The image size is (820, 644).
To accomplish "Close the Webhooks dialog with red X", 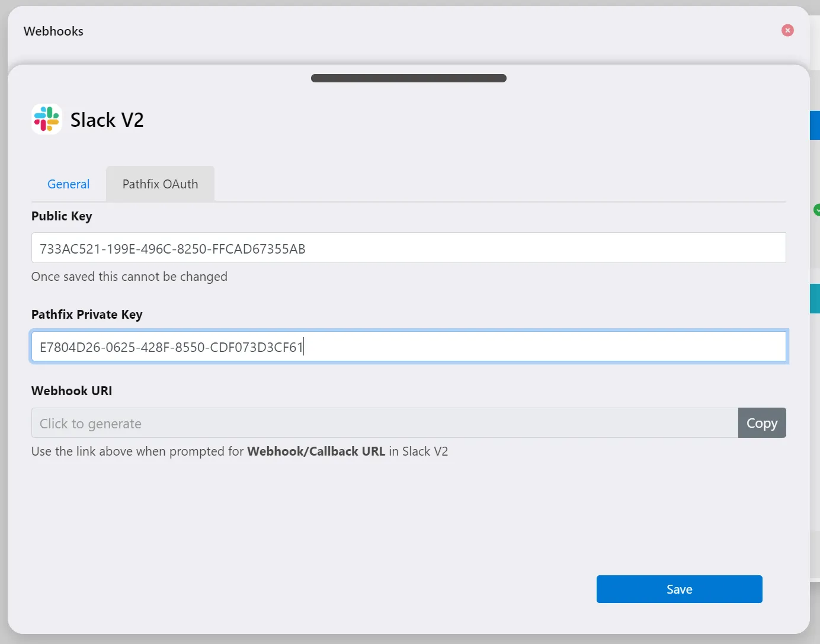I will [x=787, y=30].
